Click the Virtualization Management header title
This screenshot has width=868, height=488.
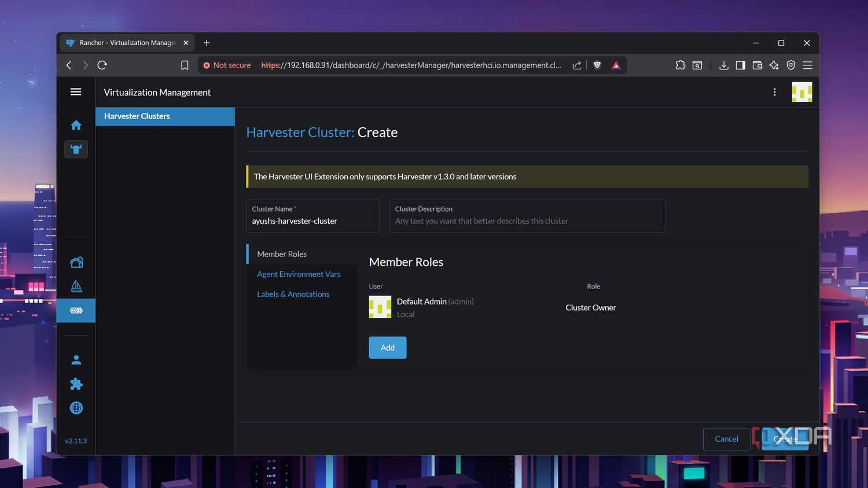pos(157,93)
